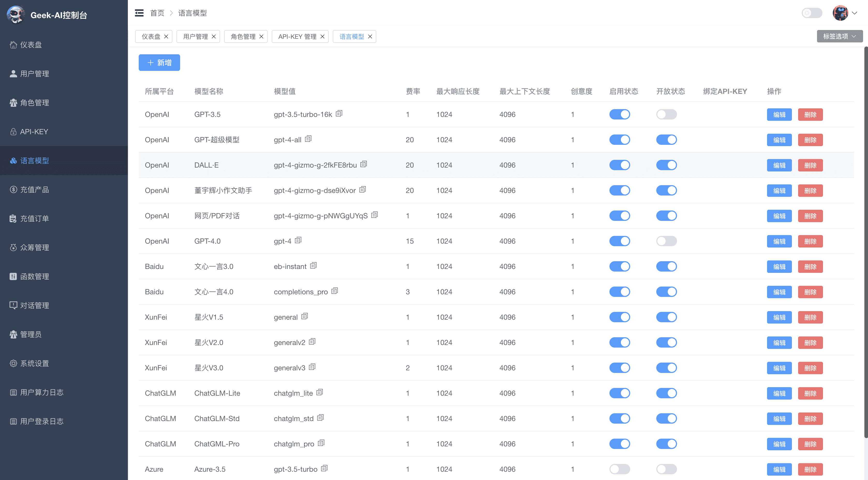Copy the generalv3 model value

pyautogui.click(x=312, y=367)
